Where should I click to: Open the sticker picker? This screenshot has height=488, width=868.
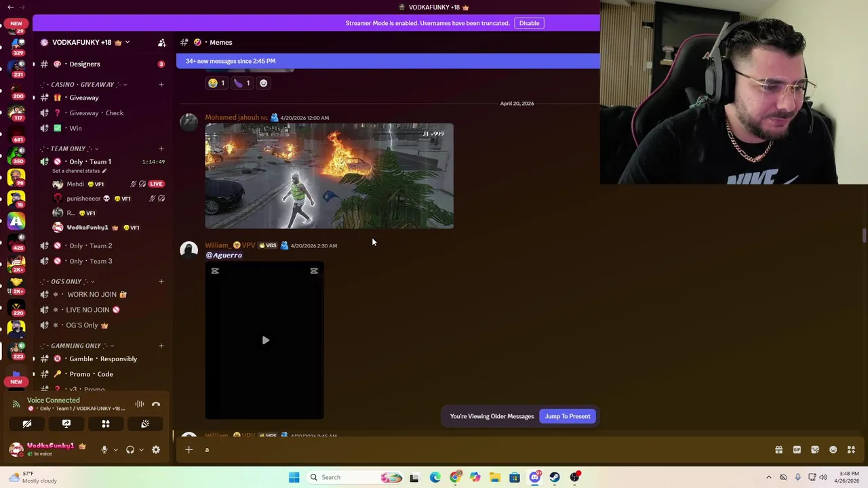(x=815, y=449)
